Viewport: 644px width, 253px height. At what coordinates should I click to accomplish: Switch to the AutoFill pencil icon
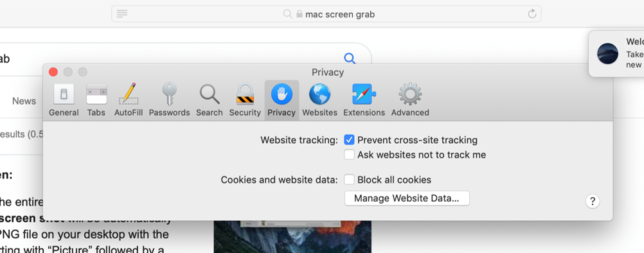point(129,100)
